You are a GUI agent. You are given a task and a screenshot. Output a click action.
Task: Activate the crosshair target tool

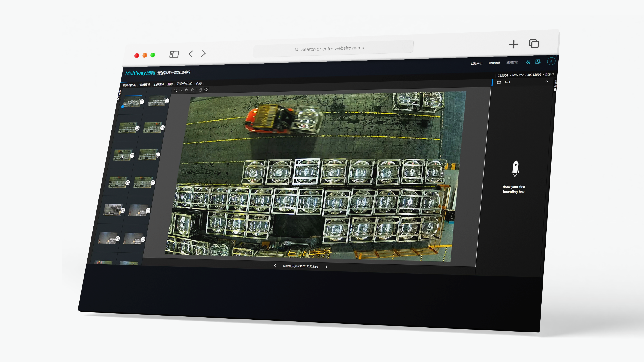(x=206, y=90)
